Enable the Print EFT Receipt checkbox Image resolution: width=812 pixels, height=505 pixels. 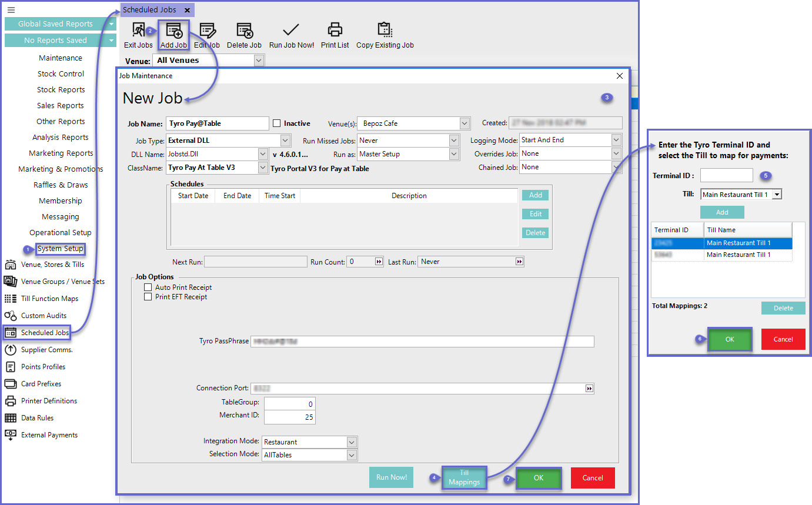tap(148, 297)
